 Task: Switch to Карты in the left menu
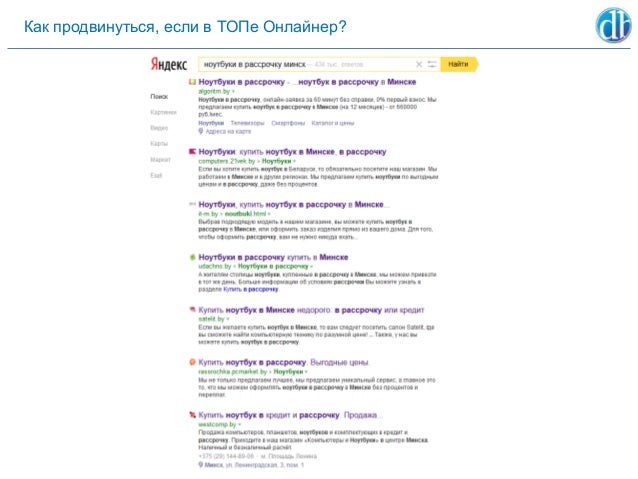159,144
